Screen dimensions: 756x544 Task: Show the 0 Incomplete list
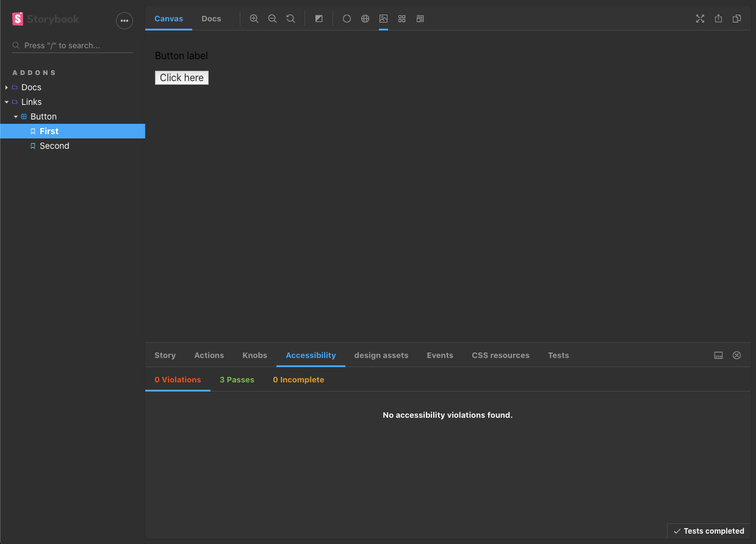coord(298,379)
